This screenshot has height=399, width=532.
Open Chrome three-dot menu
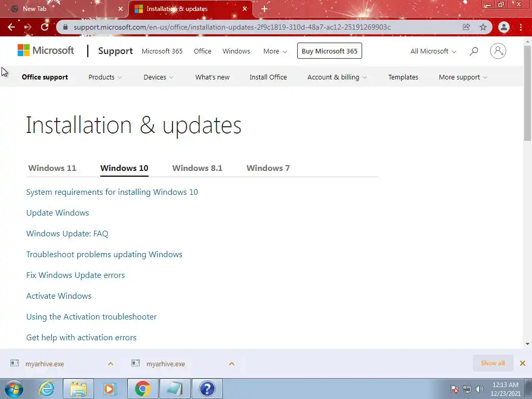pos(521,27)
